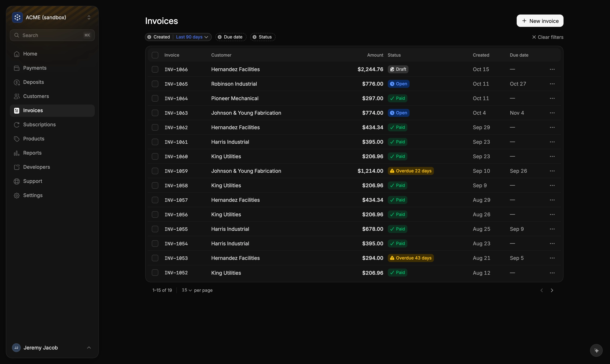610x364 pixels.
Task: Navigate to Payments in the sidebar
Action: point(52,68)
